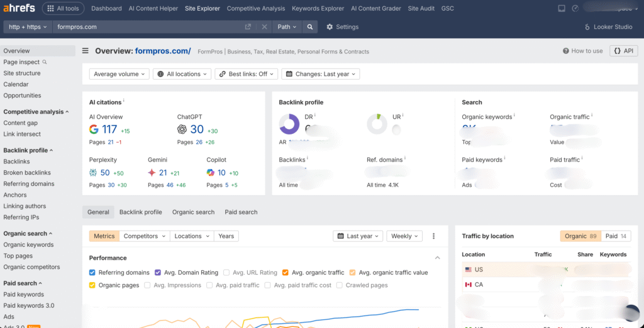Open the external link icon in URL bar
The width and height of the screenshot is (644, 328).
(x=248, y=26)
